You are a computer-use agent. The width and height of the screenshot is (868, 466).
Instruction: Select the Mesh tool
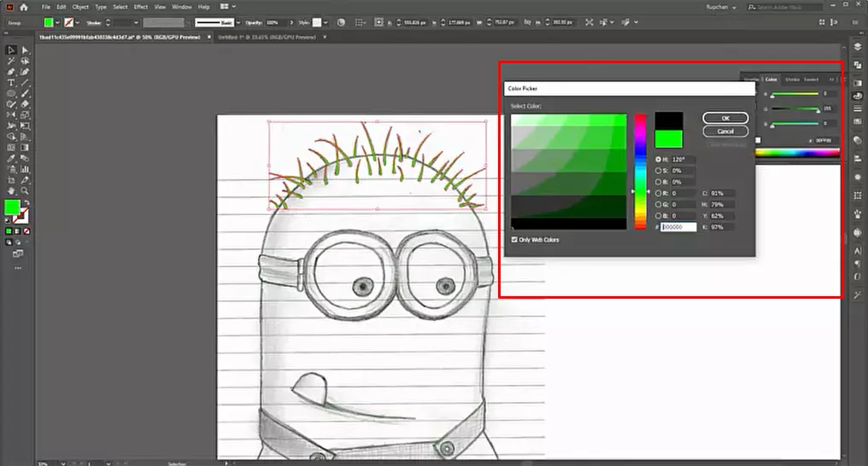[x=11, y=148]
